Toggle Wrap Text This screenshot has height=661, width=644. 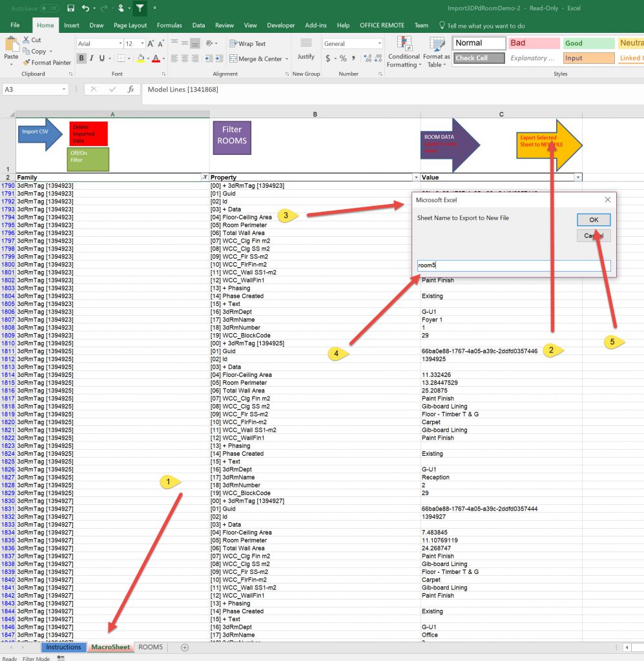coord(247,44)
